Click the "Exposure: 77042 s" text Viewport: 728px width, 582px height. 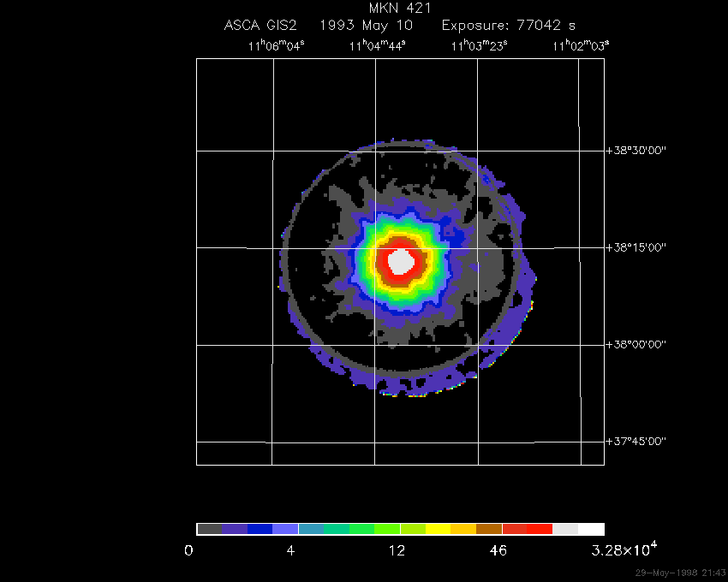pos(509,25)
